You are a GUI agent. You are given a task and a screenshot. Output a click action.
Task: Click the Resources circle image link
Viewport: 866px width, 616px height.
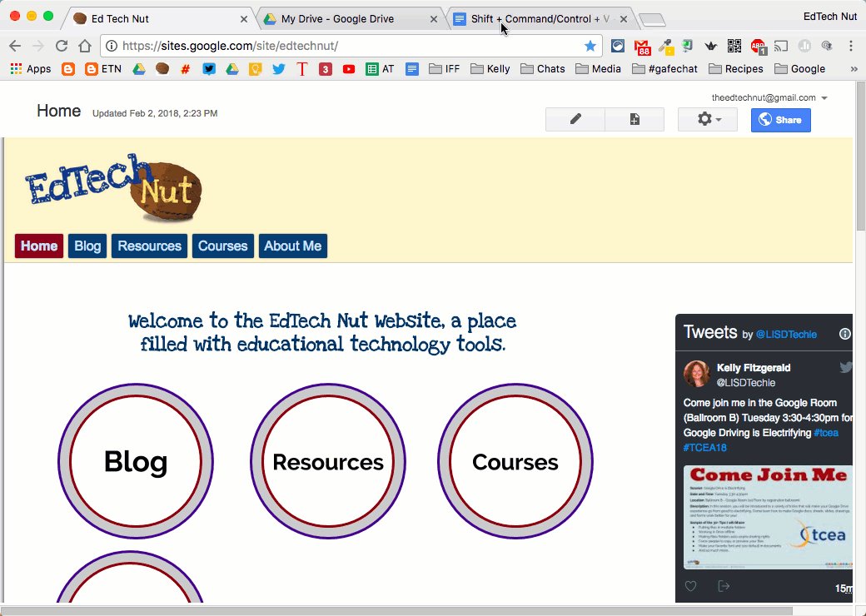coord(328,461)
